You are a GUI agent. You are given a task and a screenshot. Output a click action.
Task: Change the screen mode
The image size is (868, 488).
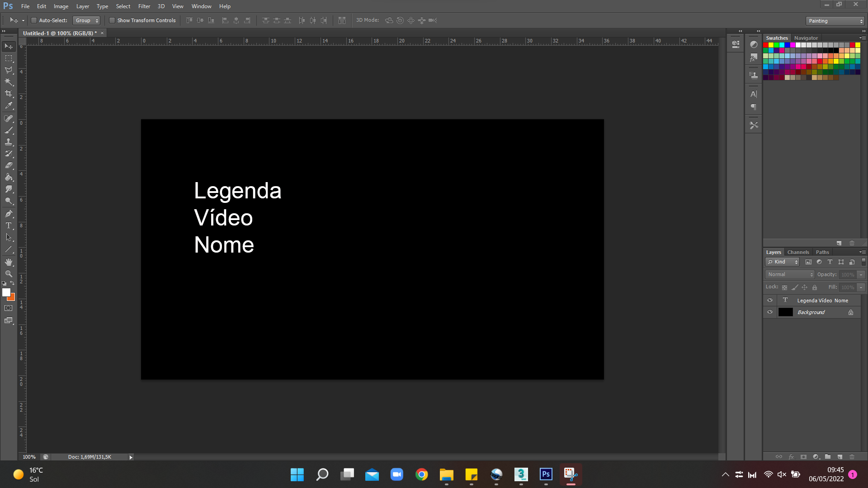click(9, 320)
